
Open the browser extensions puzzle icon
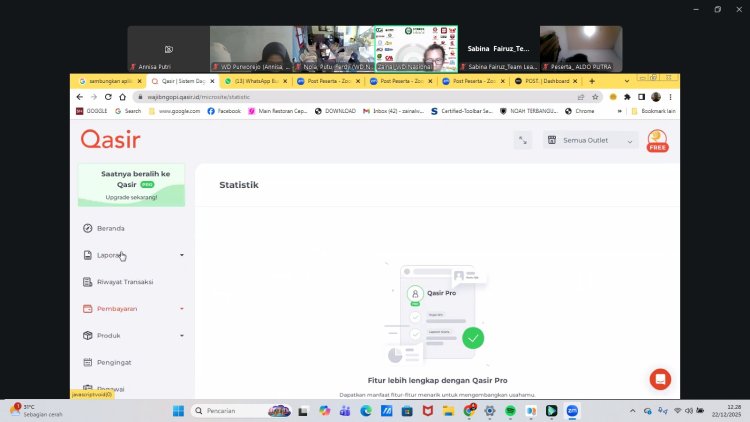pos(626,97)
